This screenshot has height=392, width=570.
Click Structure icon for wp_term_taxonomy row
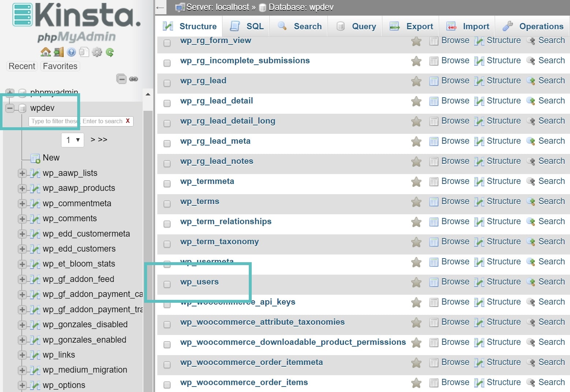(479, 242)
